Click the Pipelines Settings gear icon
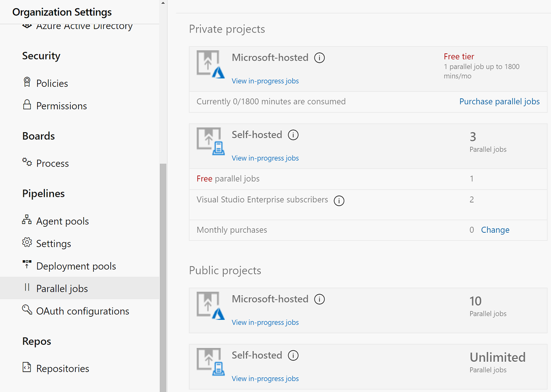 tap(27, 243)
